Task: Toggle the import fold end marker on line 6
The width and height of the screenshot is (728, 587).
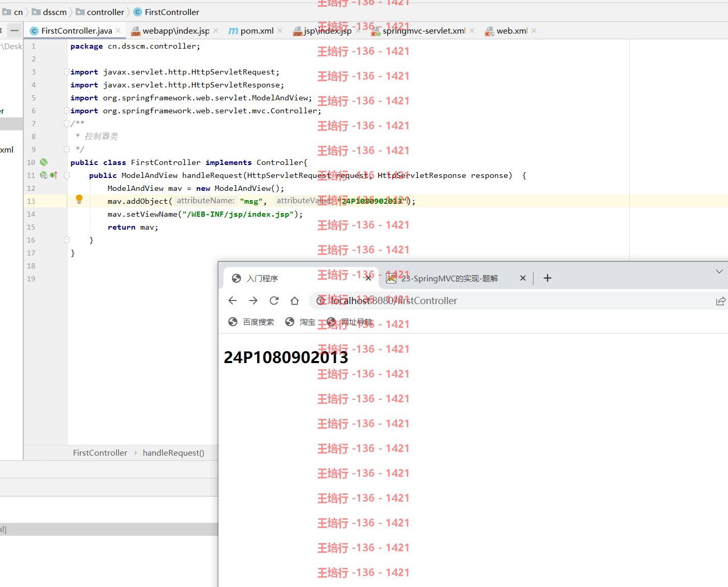Action: 67,111
